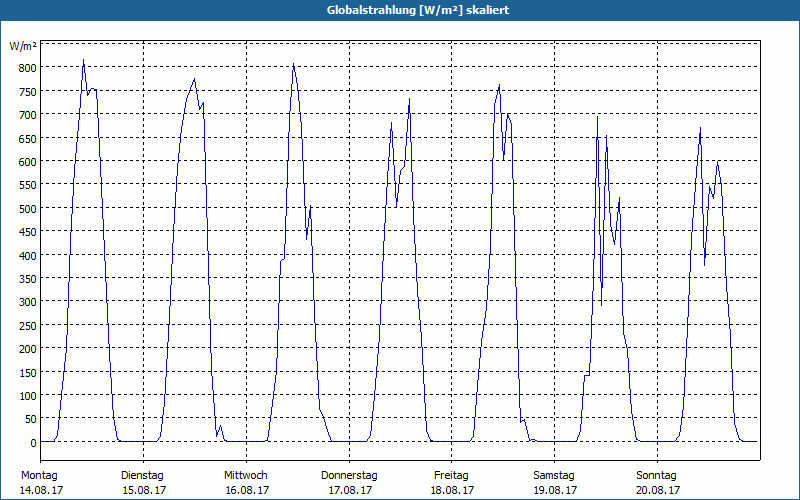Click the 700 y-axis value

coord(28,115)
